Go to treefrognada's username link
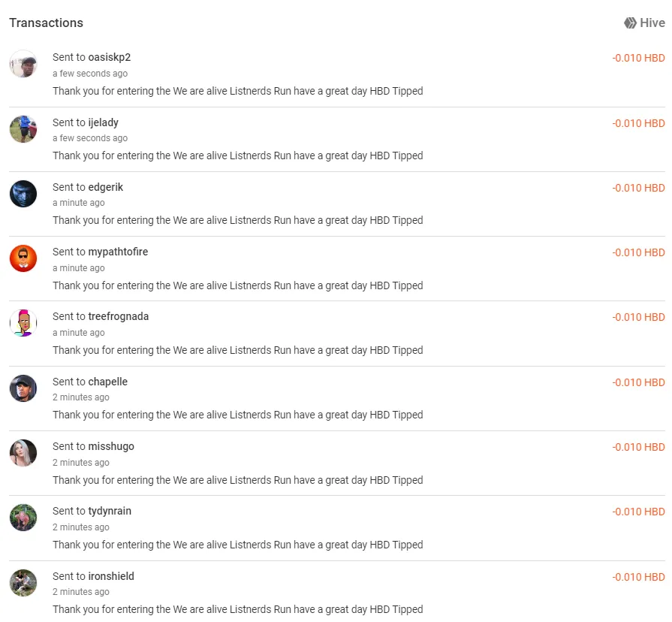 (119, 317)
